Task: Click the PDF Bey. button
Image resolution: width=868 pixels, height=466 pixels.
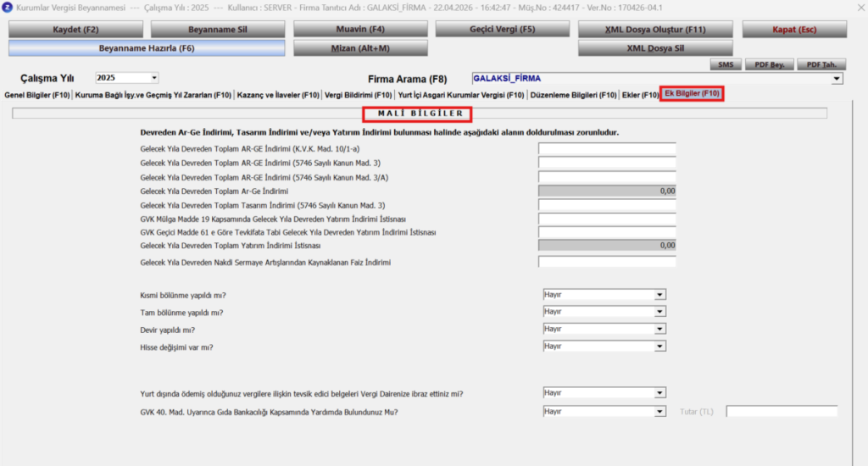Action: pos(770,64)
